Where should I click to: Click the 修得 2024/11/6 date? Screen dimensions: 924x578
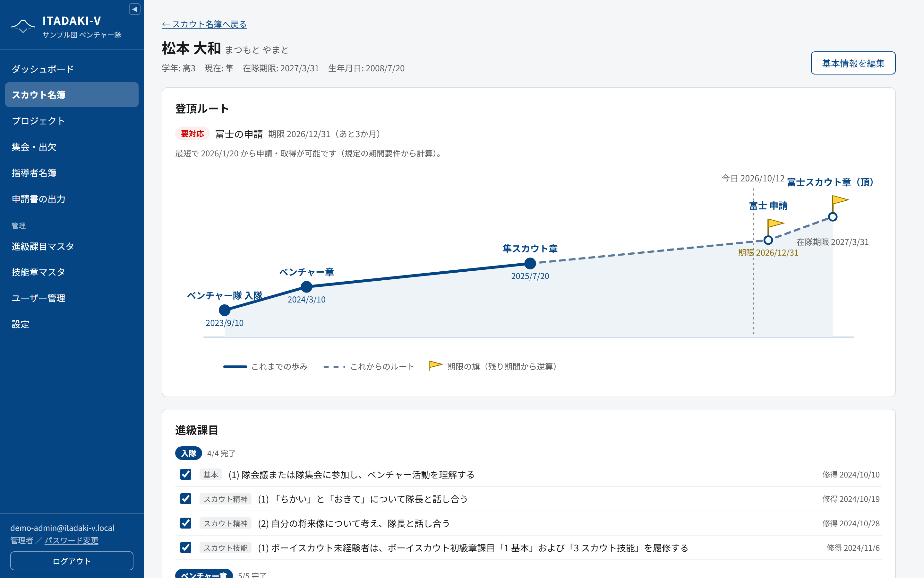pos(853,548)
